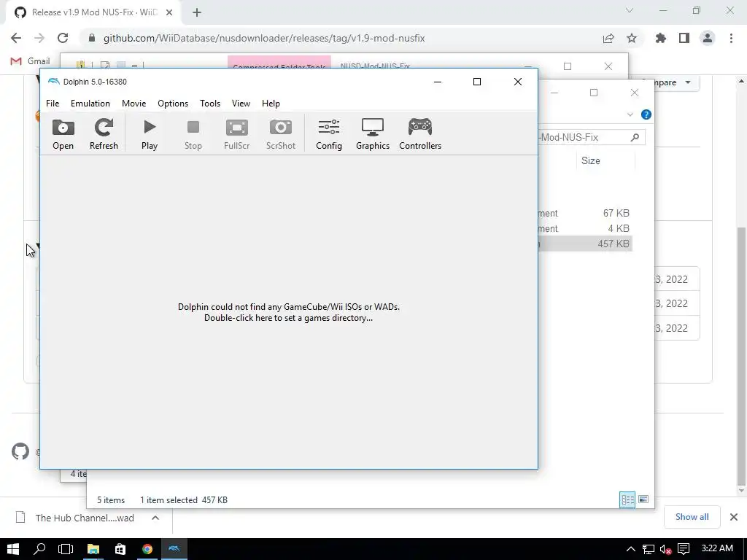Expand the Explorer ribbon chevron
Viewport: 747px width, 560px height.
pyautogui.click(x=630, y=114)
